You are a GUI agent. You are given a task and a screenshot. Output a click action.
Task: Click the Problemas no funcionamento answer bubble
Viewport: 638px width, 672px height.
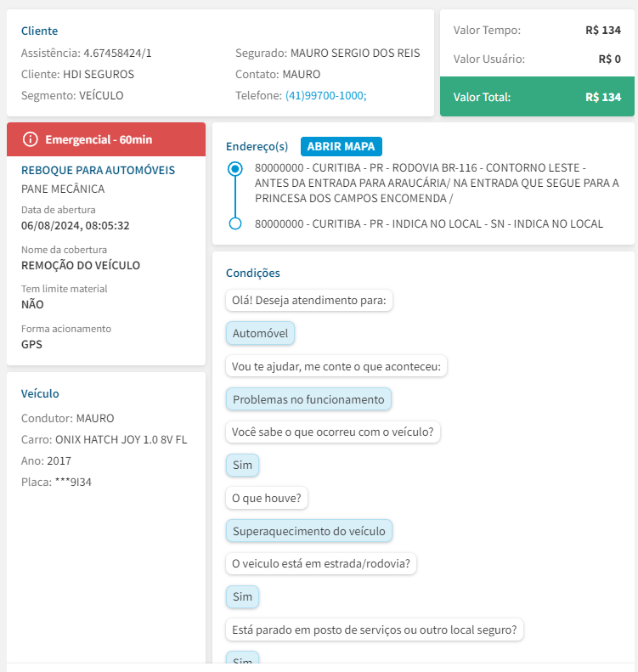[x=308, y=399]
